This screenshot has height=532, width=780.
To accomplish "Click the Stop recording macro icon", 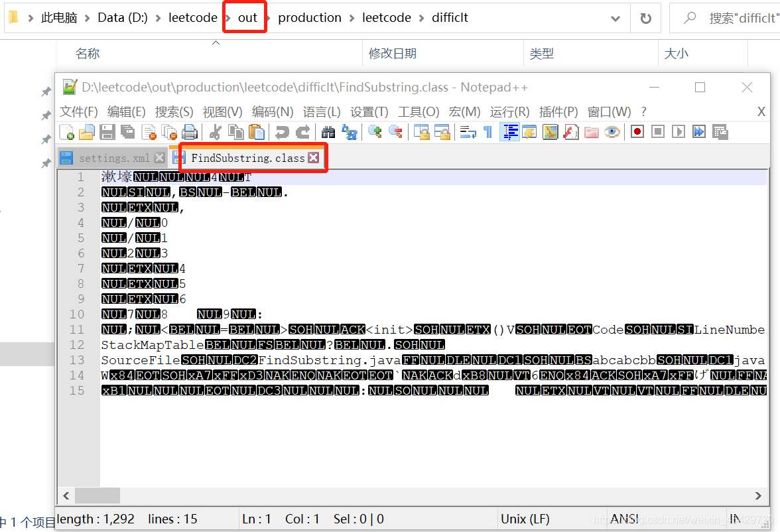I will click(658, 132).
